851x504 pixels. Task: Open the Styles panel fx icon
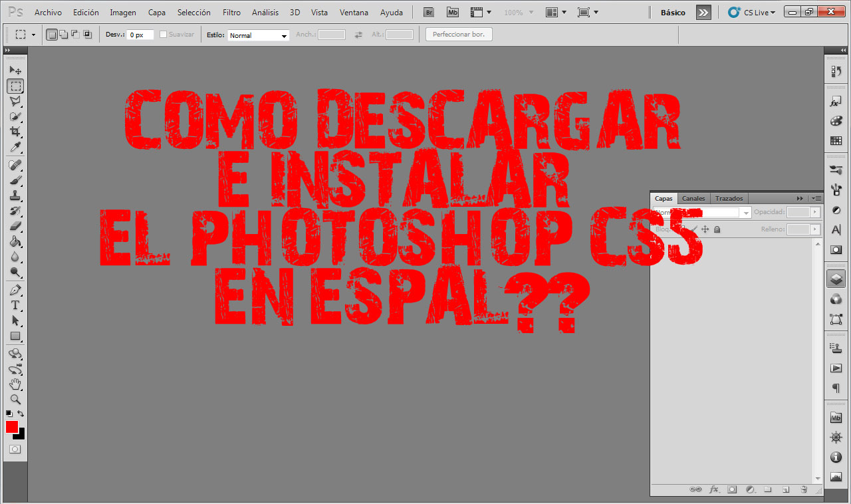coord(836,102)
